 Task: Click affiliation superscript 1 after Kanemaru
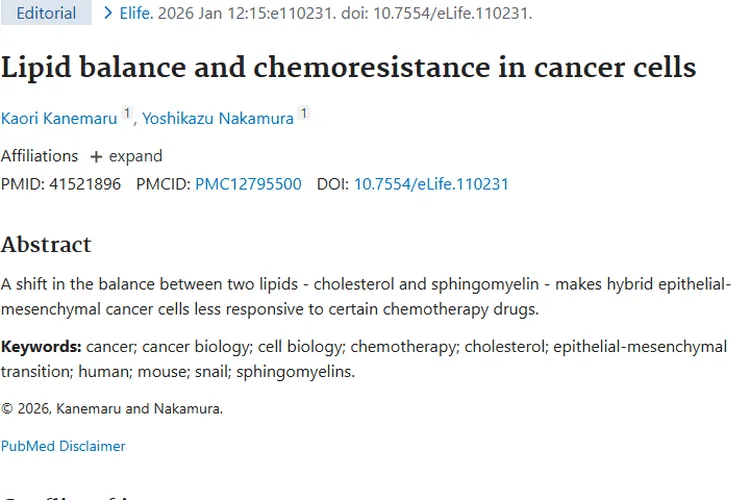pos(128,114)
